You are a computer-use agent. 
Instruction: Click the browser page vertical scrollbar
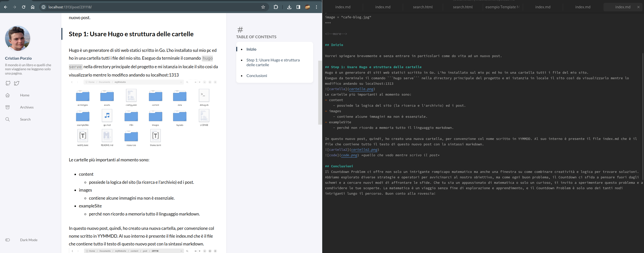coord(320,92)
